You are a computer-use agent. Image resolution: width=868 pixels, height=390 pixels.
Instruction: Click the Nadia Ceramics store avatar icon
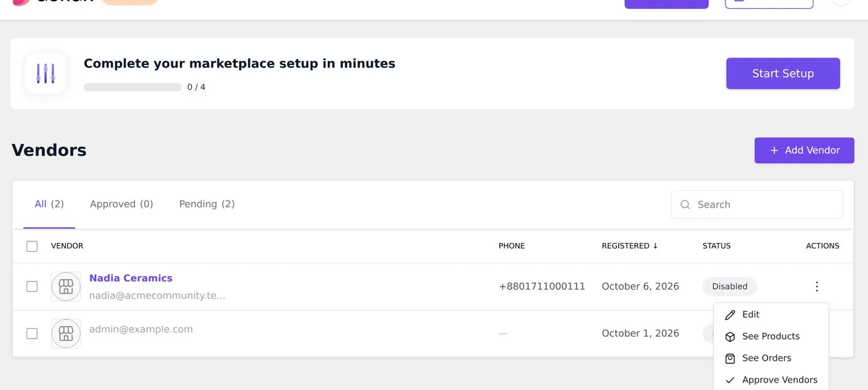66,286
